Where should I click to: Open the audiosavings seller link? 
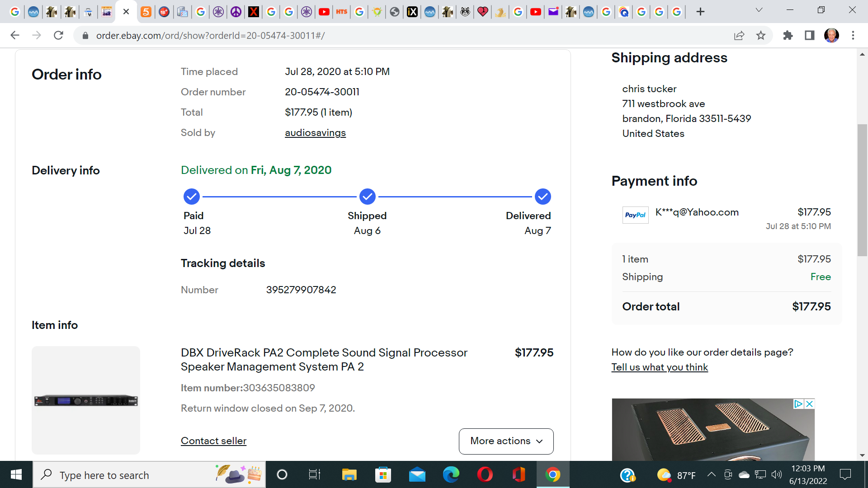[315, 133]
